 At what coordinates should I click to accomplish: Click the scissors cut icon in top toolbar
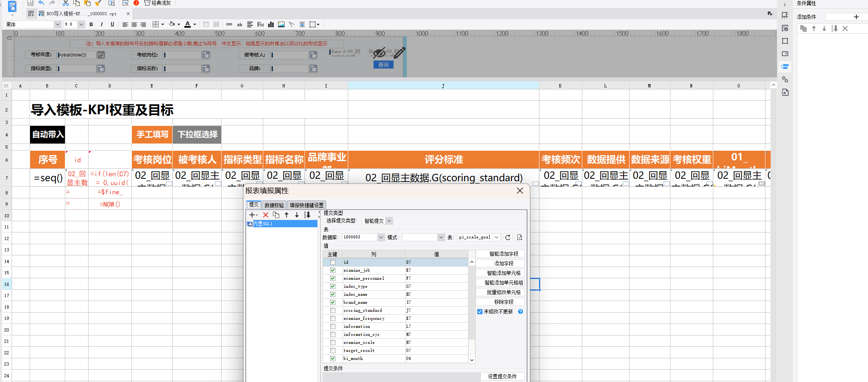[65, 3]
